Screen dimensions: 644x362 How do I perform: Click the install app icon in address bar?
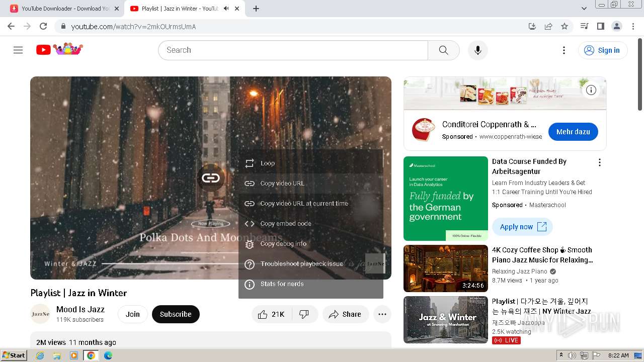[x=532, y=26]
